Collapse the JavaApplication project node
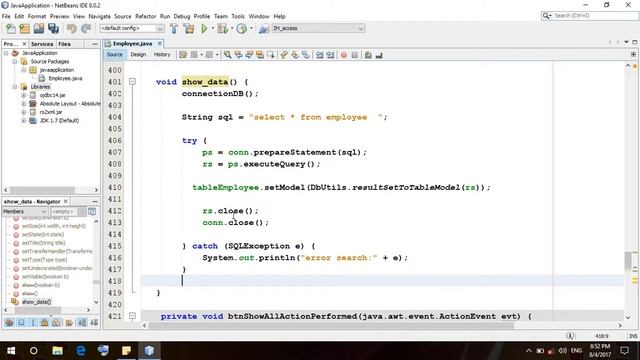 [6, 53]
